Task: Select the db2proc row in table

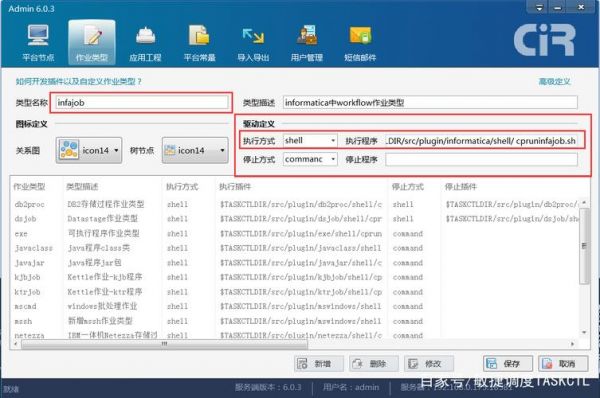Action: (295, 204)
